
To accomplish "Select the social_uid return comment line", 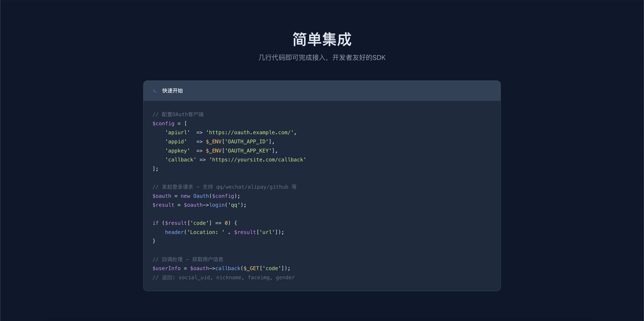I will click(x=223, y=277).
